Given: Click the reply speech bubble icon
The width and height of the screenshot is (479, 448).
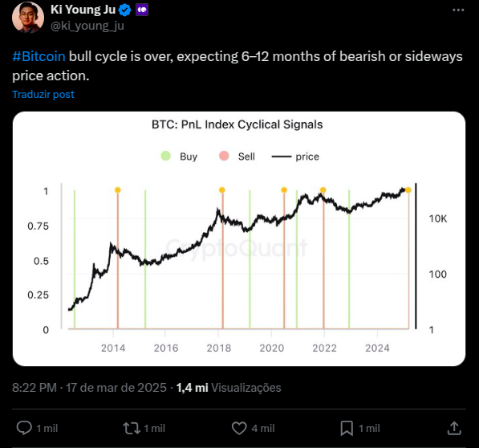Looking at the screenshot, I should 24,428.
